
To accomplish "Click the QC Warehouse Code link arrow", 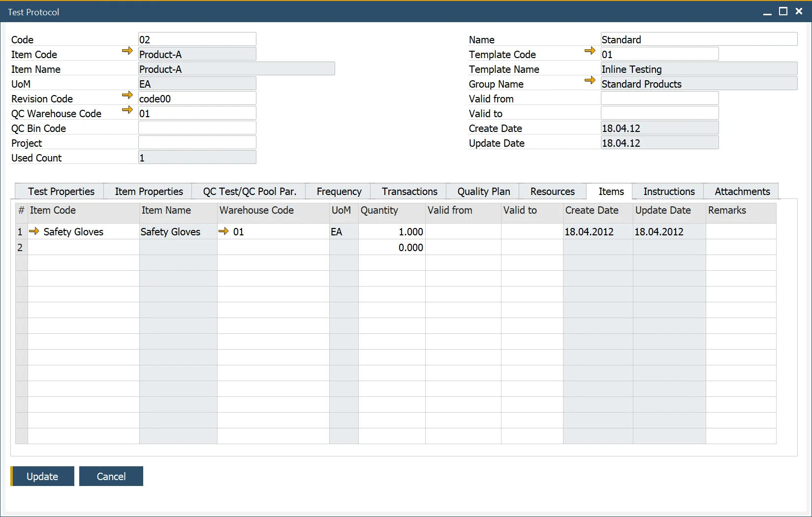I will point(127,110).
